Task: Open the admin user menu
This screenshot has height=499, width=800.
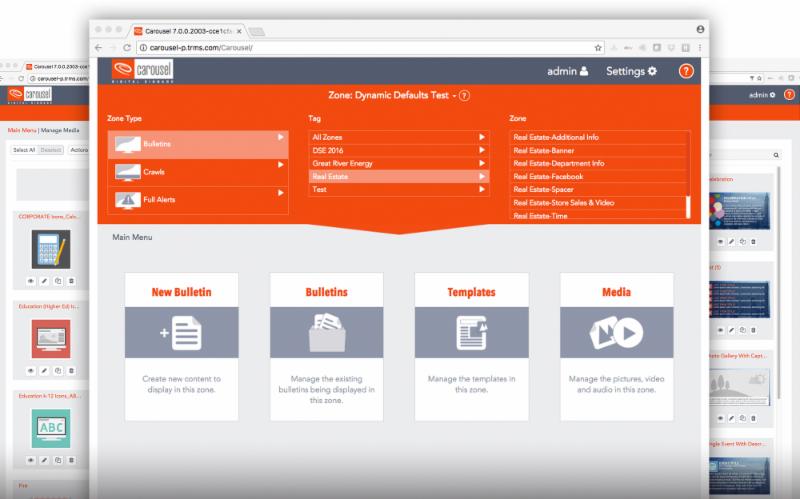Action: click(567, 71)
